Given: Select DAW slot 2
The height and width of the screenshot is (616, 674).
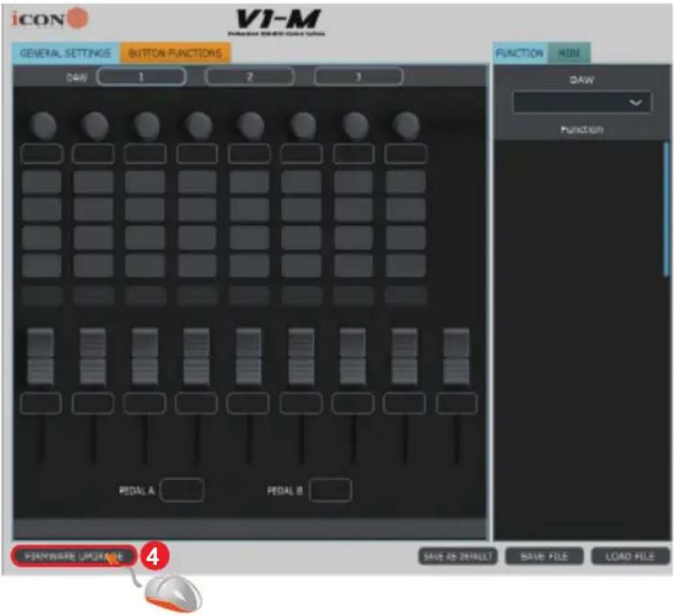Looking at the screenshot, I should coord(250,77).
